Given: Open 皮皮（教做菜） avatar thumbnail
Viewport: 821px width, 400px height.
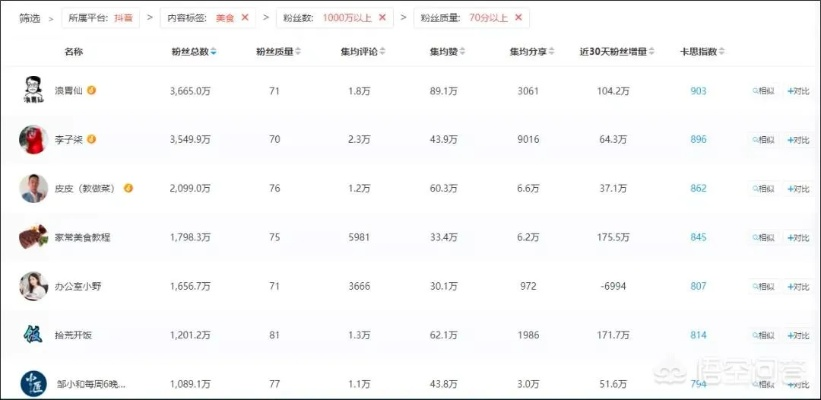Looking at the screenshot, I should click(x=34, y=188).
